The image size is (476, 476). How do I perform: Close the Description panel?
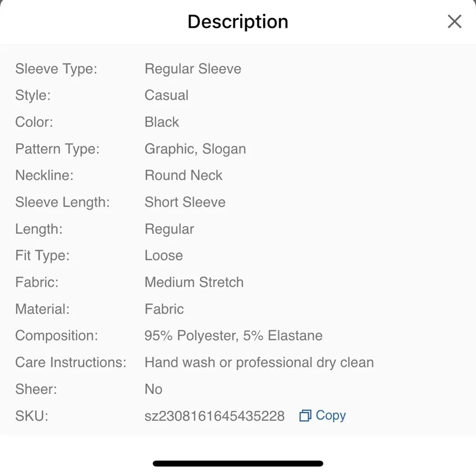(x=455, y=21)
